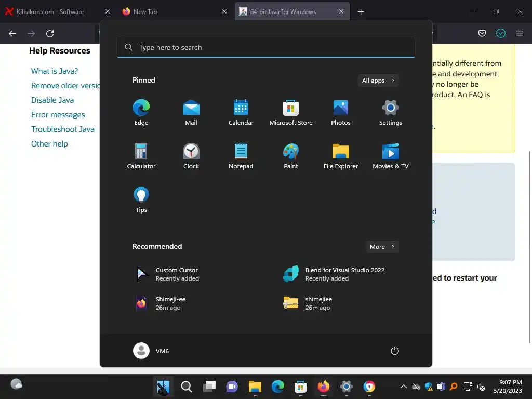Open the Disable Java help link
This screenshot has width=532, height=399.
[x=52, y=100]
